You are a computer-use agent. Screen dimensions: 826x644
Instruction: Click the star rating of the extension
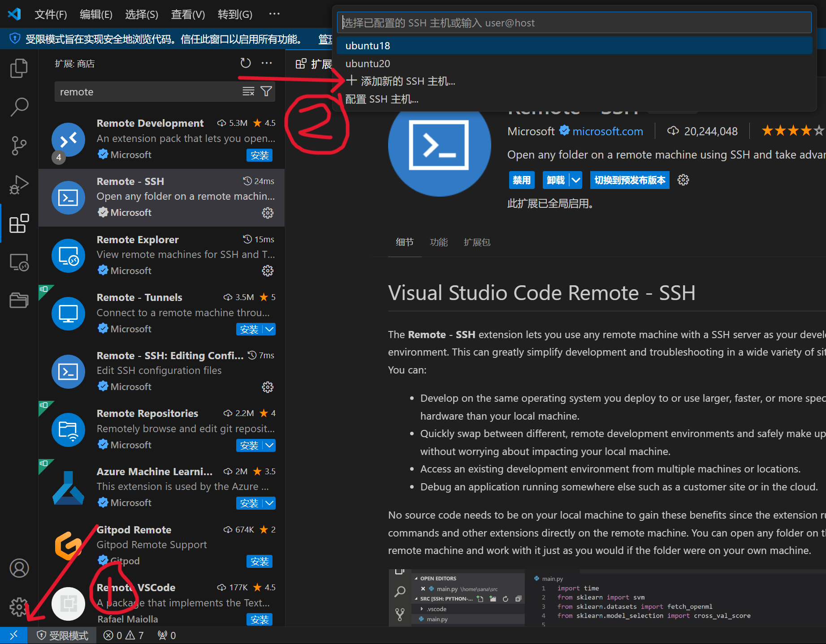793,131
